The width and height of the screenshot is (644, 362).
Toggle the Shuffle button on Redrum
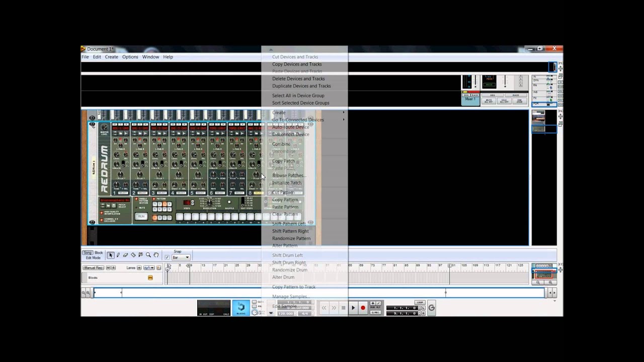(229, 202)
